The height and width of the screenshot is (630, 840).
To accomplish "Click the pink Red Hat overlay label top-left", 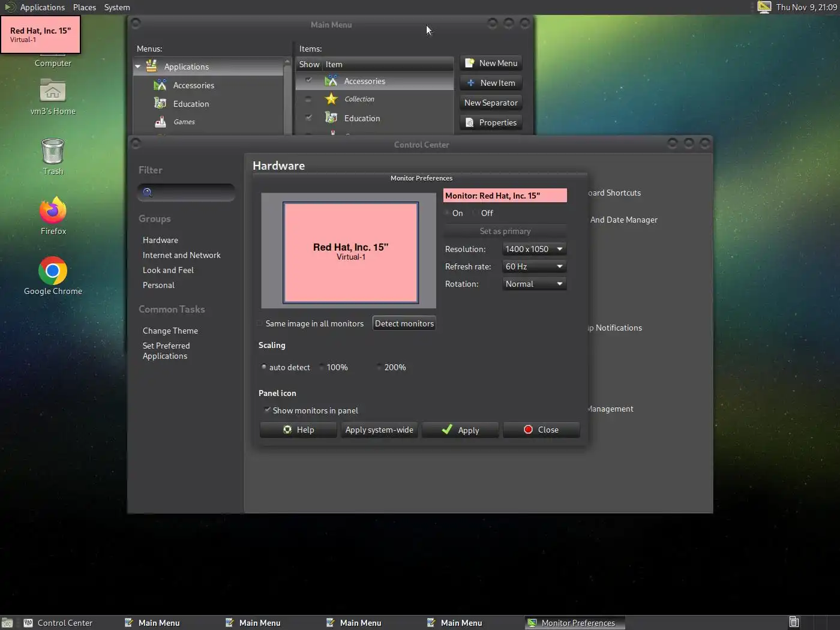I will click(x=40, y=34).
